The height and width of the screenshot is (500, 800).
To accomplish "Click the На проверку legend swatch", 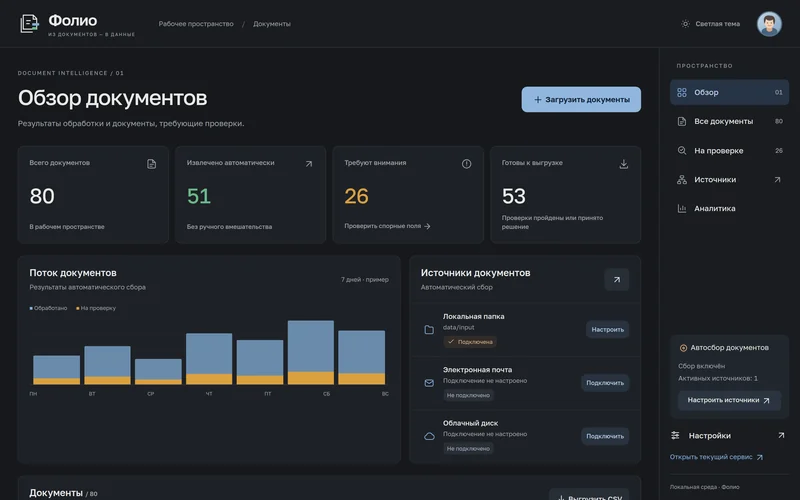I will point(78,308).
